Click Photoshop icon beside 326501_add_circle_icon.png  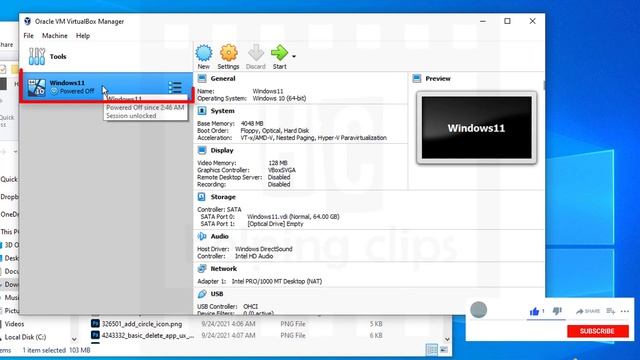tap(95, 323)
